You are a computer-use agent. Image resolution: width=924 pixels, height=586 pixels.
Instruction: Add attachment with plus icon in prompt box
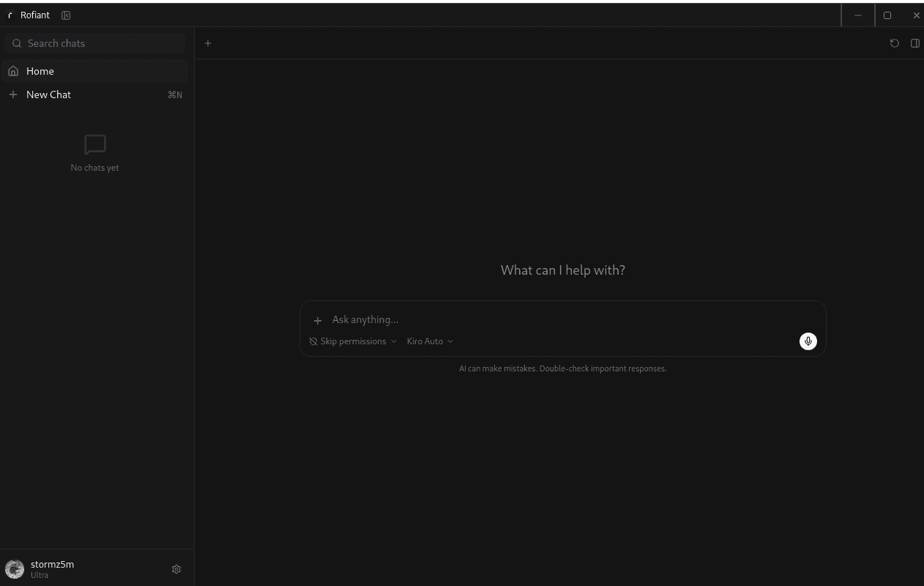pyautogui.click(x=318, y=320)
